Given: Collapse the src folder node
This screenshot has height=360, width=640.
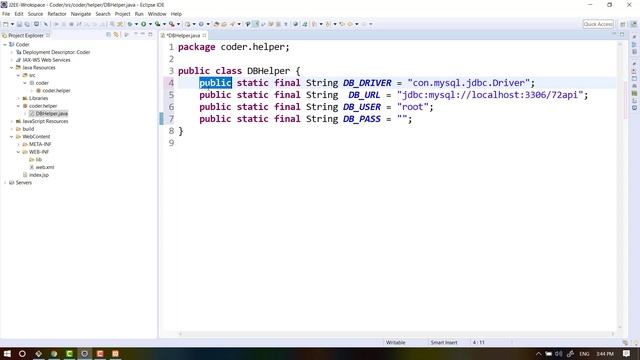Looking at the screenshot, I should pyautogui.click(x=18, y=75).
